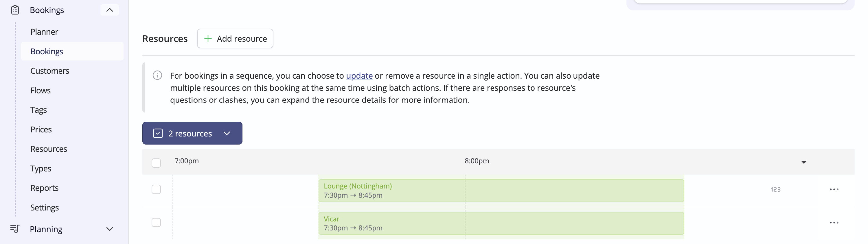Click the checkmark icon in 2 resources button
This screenshot has width=868, height=244.
coord(158,133)
